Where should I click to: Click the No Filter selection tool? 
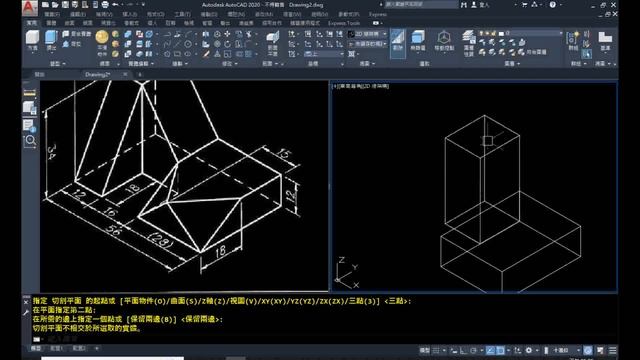coord(418,42)
